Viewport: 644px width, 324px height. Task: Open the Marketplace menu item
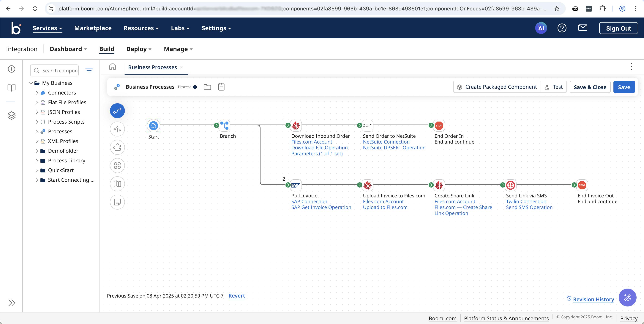tap(93, 28)
